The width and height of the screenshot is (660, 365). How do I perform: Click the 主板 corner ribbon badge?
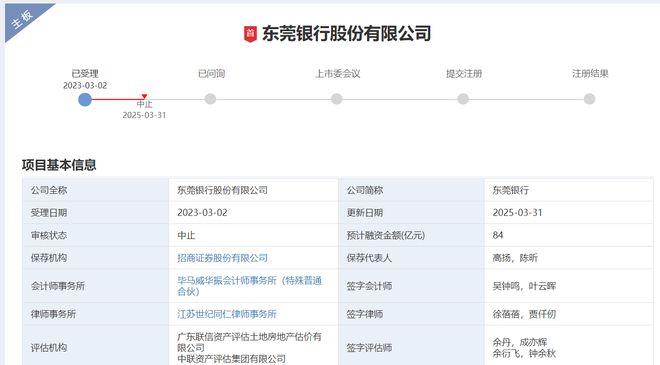pyautogui.click(x=23, y=19)
